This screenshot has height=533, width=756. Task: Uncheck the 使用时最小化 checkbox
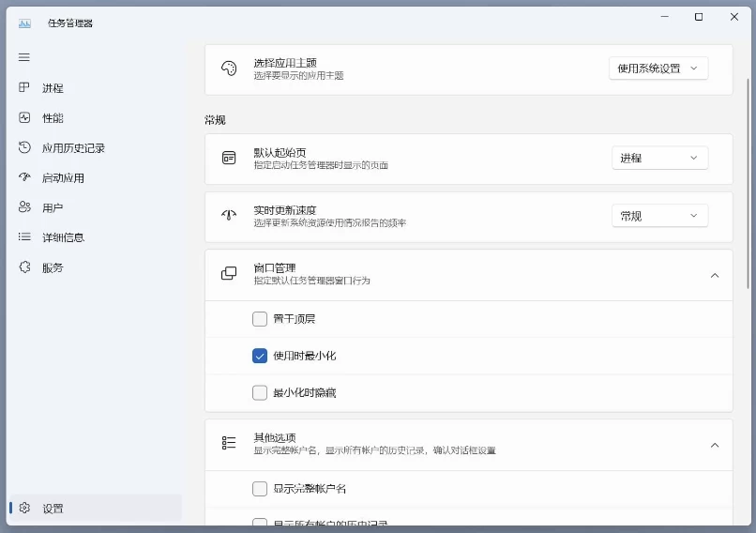(x=260, y=356)
